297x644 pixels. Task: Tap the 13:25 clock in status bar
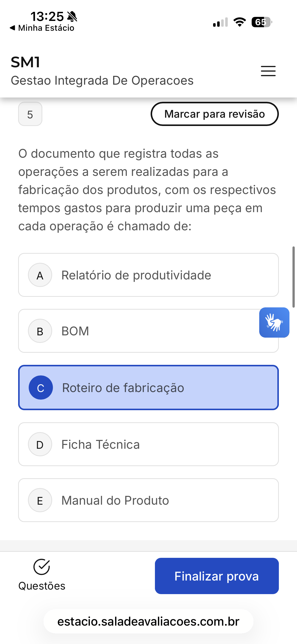[x=47, y=17]
